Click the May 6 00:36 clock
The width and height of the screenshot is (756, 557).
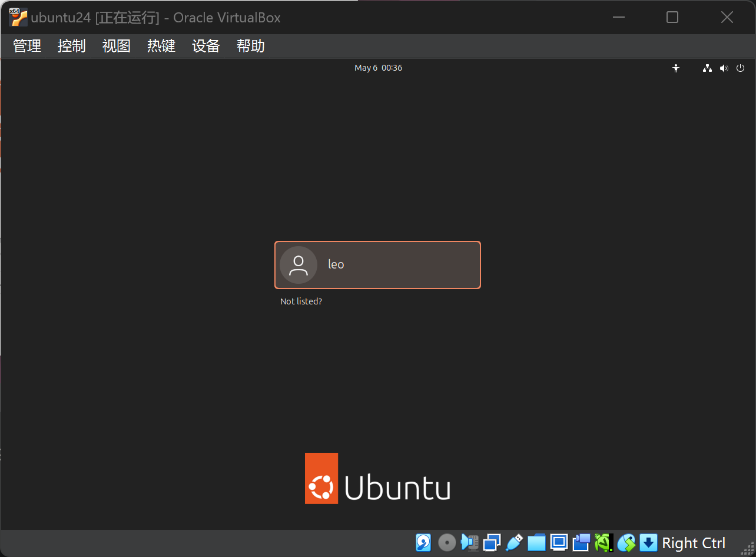coord(379,68)
